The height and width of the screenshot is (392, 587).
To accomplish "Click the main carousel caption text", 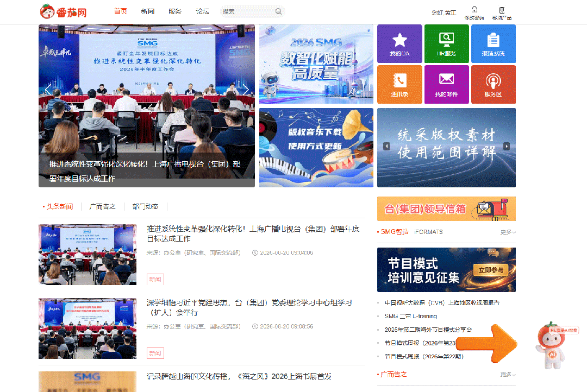I will tap(145, 172).
